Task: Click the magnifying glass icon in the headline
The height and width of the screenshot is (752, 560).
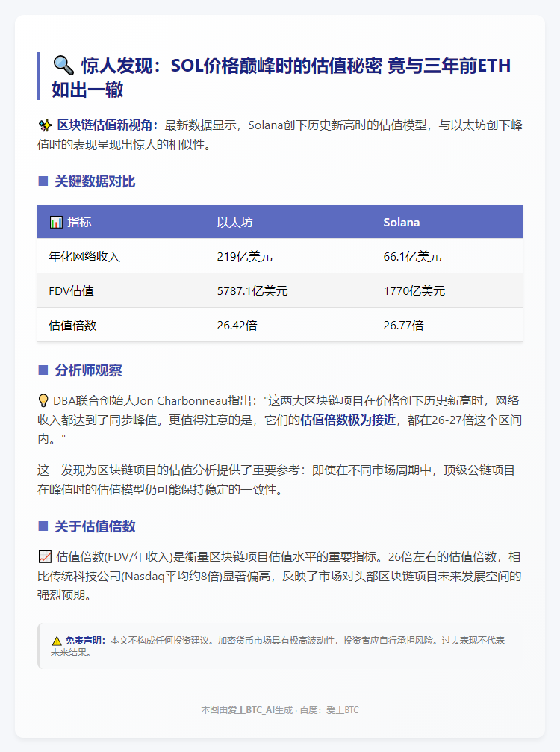Action: 63,65
